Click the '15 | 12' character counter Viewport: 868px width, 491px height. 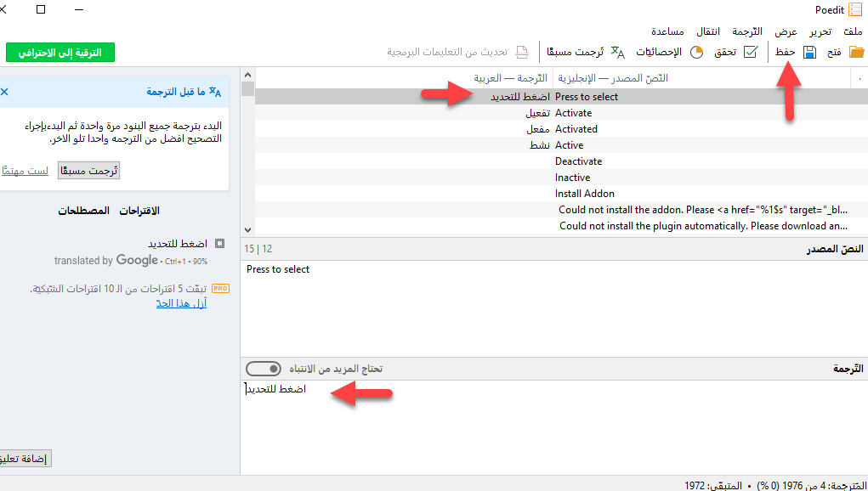(258, 249)
